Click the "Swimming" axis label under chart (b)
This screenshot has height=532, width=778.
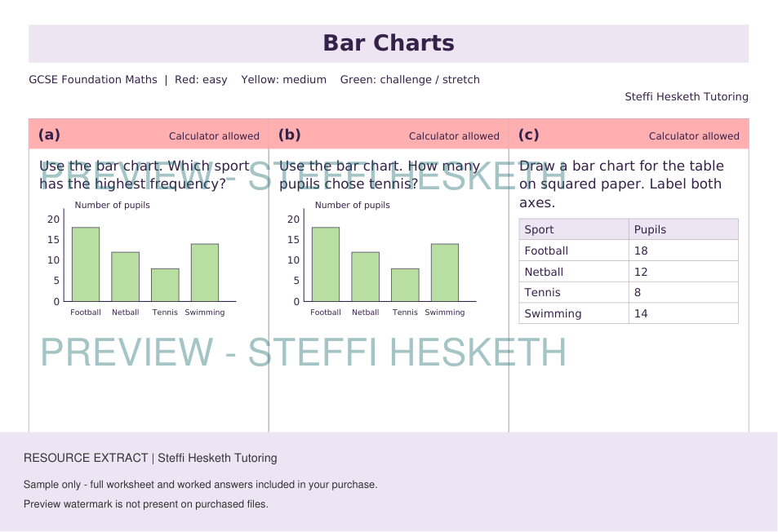click(445, 313)
